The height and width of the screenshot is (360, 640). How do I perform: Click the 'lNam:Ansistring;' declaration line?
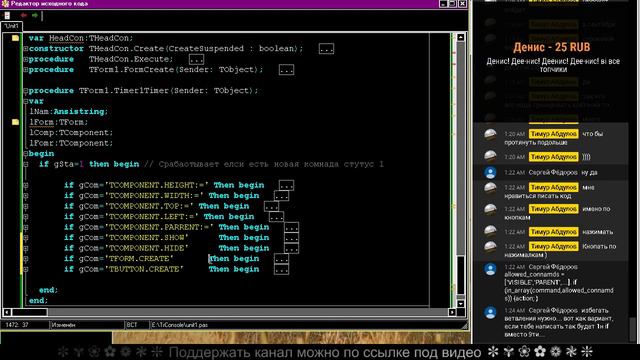(68, 111)
